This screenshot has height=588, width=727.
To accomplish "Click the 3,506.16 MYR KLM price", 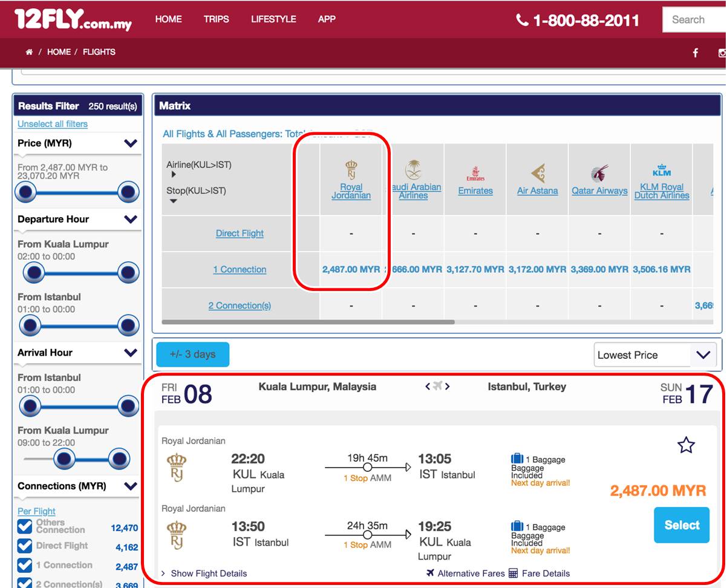I will coord(662,270).
